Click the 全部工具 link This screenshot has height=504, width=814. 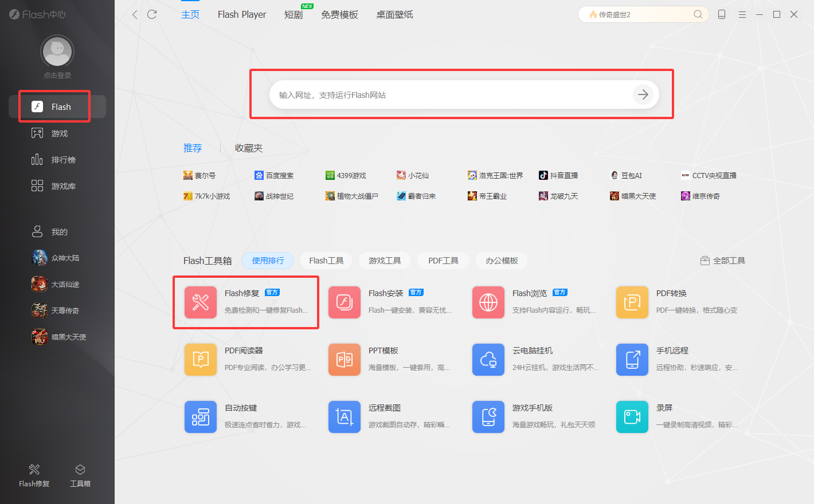point(723,261)
